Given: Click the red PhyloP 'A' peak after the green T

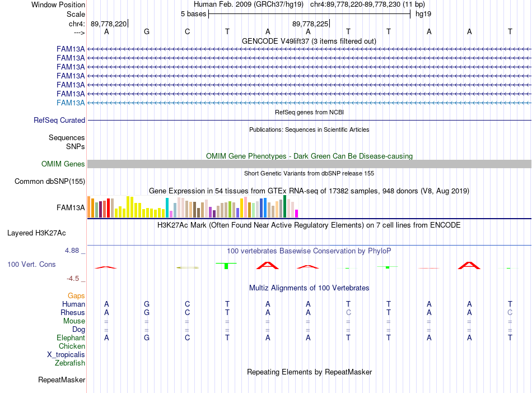Looking at the screenshot, I should [x=268, y=265].
